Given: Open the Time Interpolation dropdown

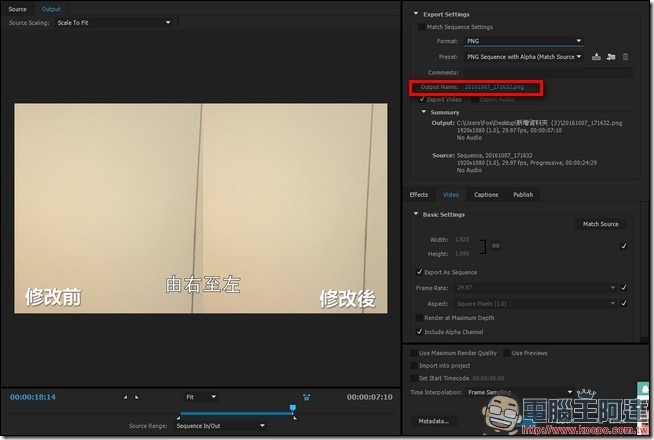Looking at the screenshot, I should [519, 392].
